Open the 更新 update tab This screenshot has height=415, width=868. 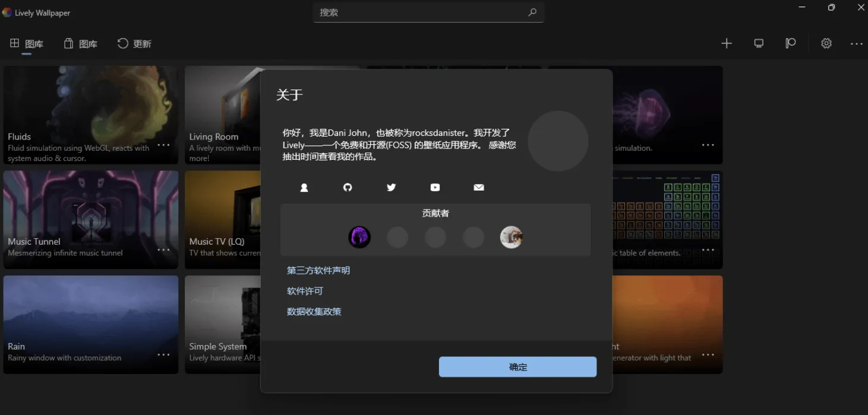(x=134, y=43)
